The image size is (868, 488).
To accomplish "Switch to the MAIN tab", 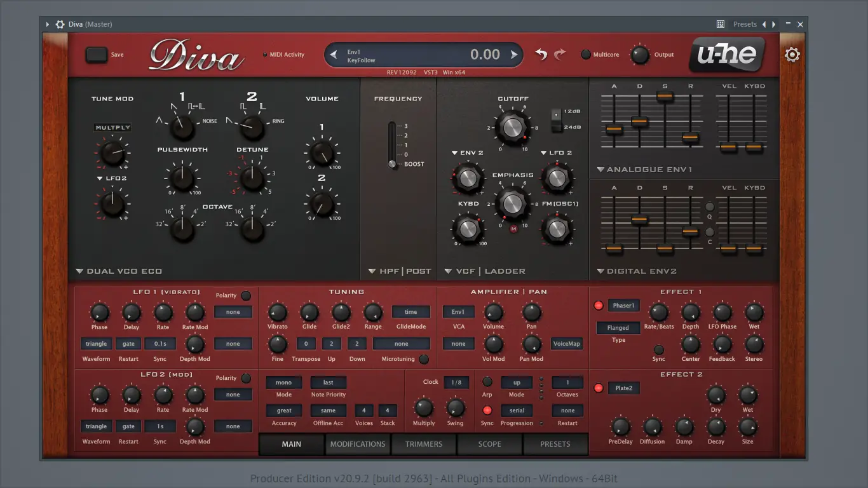I will click(292, 444).
